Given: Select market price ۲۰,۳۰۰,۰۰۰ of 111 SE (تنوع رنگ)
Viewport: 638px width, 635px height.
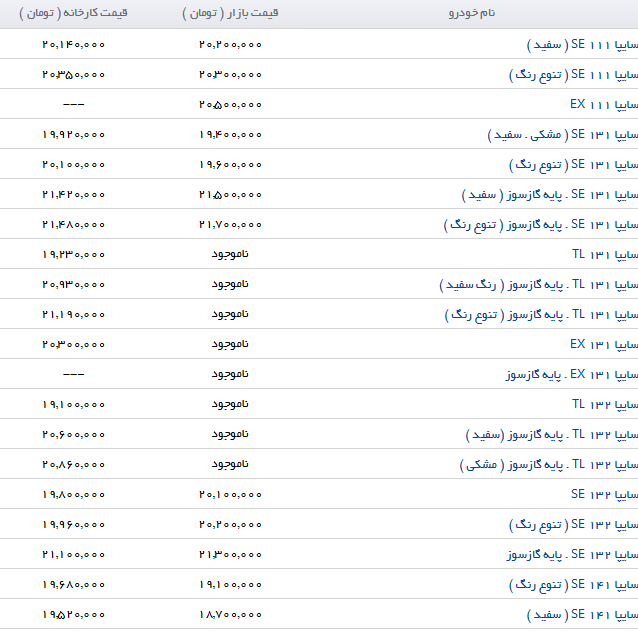Looking at the screenshot, I should pyautogui.click(x=230, y=74).
